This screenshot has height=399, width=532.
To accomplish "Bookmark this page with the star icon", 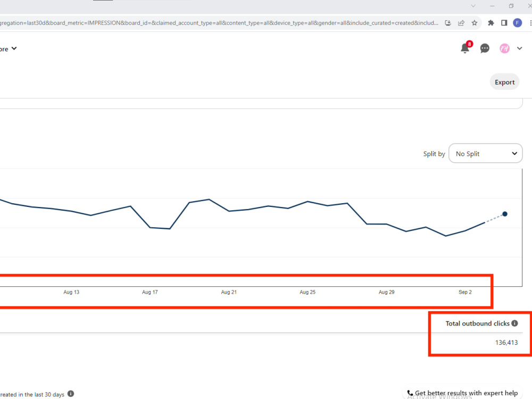I will [x=475, y=23].
